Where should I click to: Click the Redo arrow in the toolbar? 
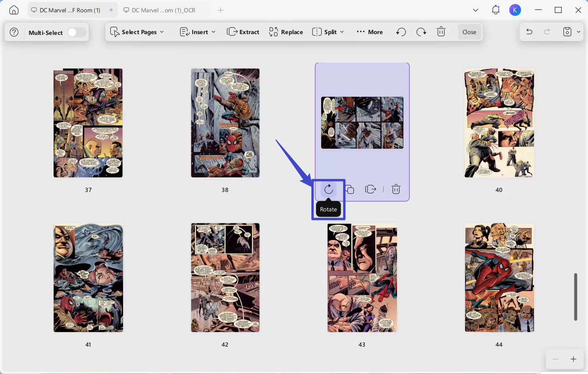421,32
